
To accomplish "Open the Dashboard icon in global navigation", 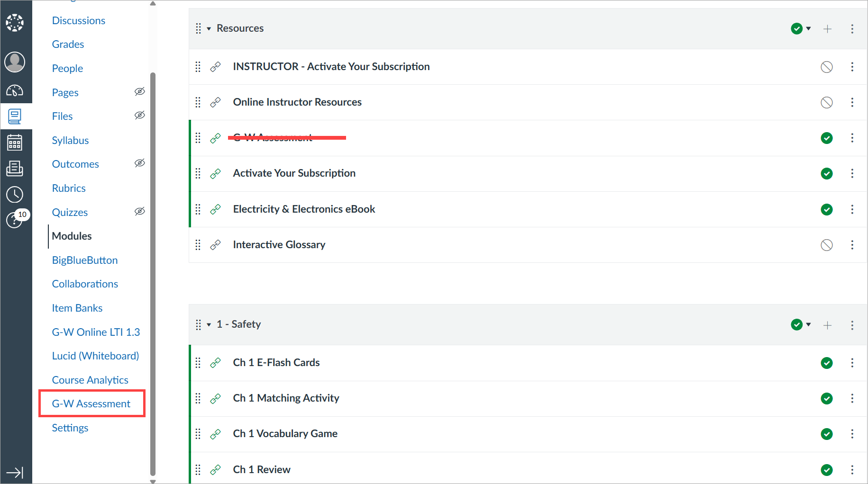I will tap(15, 90).
